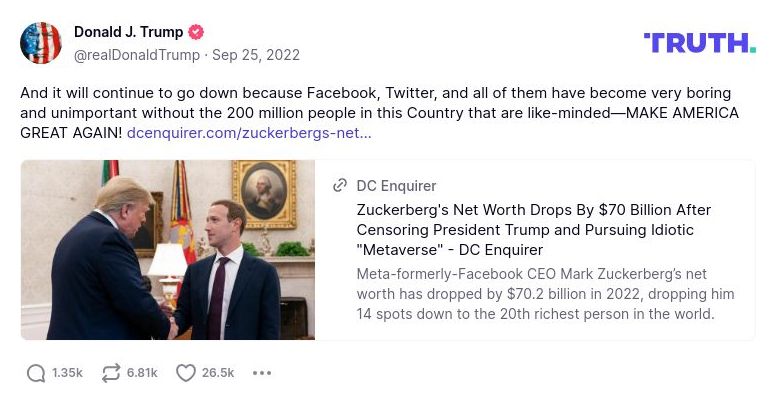
Task: Follow the dcenquirer.com/zuckerbergs-net... link
Action: (249, 132)
